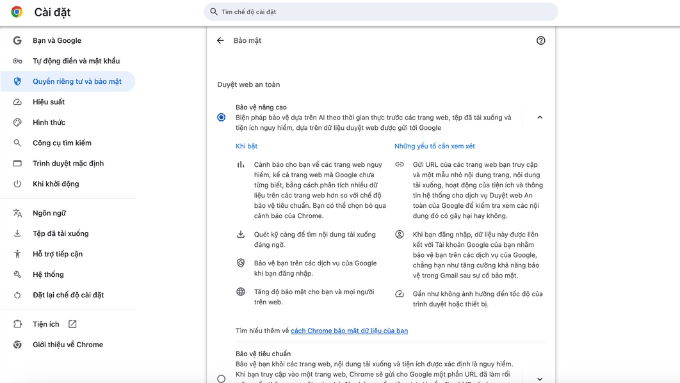Click the Google G icon in sidebar
The height and width of the screenshot is (383, 680).
pyautogui.click(x=17, y=40)
